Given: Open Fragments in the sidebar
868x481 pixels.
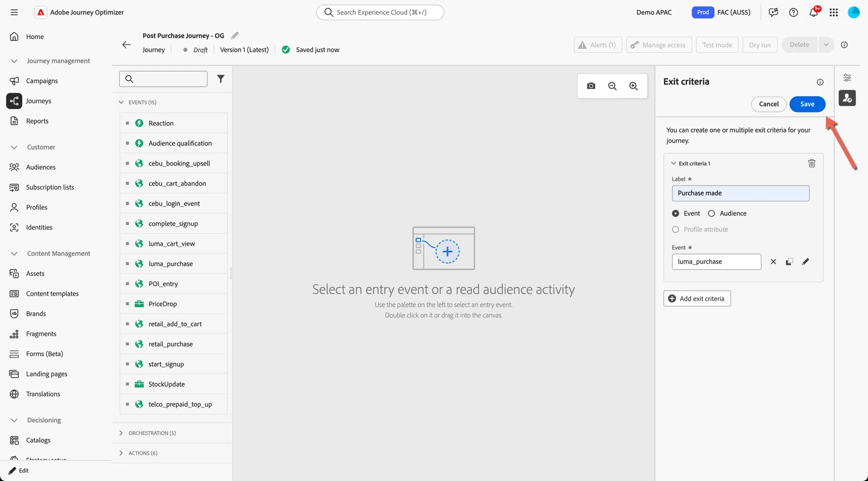Looking at the screenshot, I should click(x=41, y=334).
